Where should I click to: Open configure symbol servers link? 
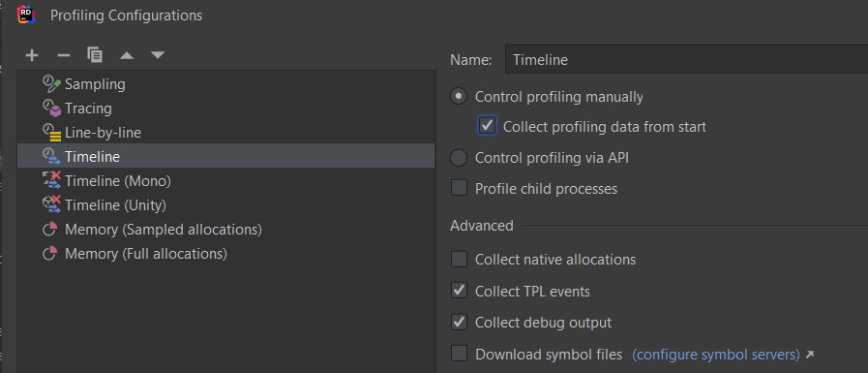pos(716,355)
